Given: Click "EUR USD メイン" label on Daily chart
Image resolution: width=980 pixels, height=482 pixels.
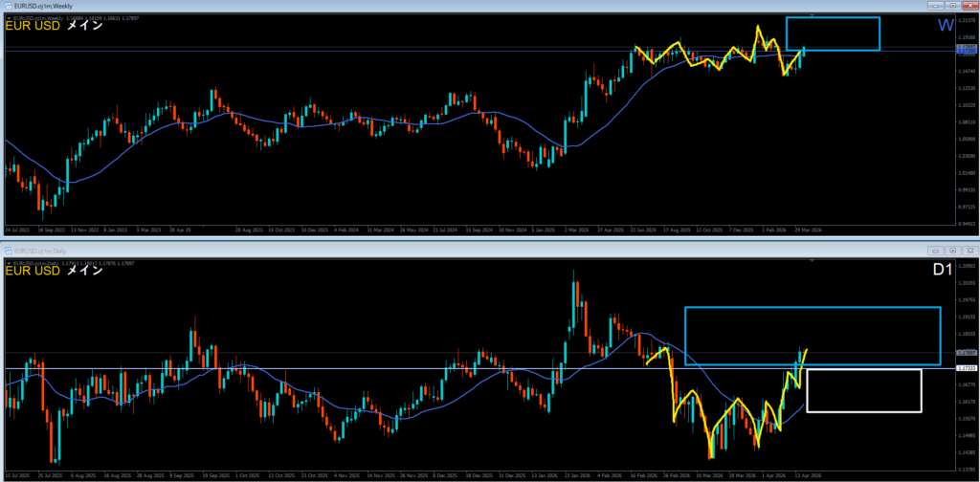Looking at the screenshot, I should [54, 273].
